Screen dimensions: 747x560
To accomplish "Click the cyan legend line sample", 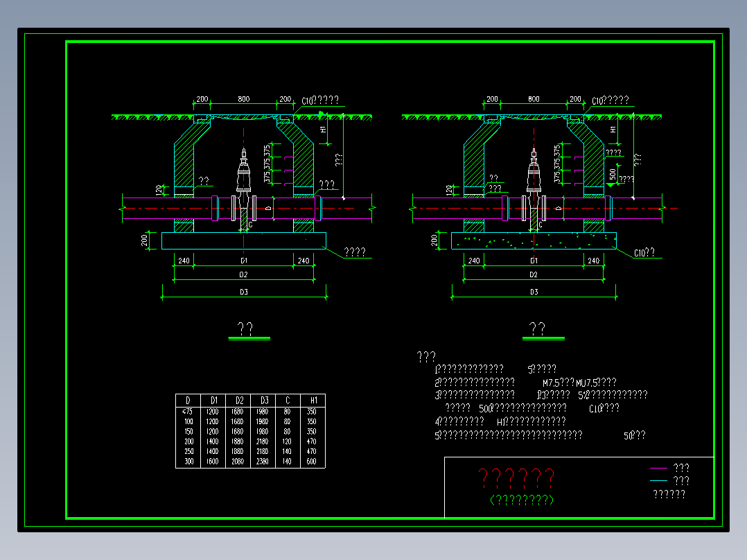I will (x=658, y=480).
